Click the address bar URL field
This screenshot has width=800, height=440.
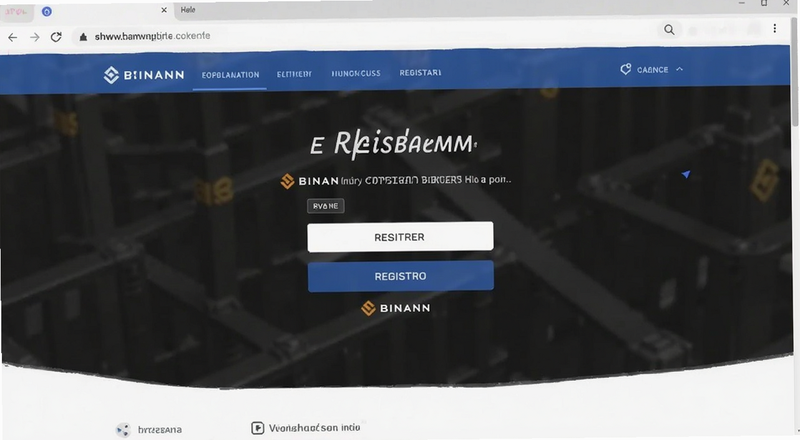click(153, 36)
